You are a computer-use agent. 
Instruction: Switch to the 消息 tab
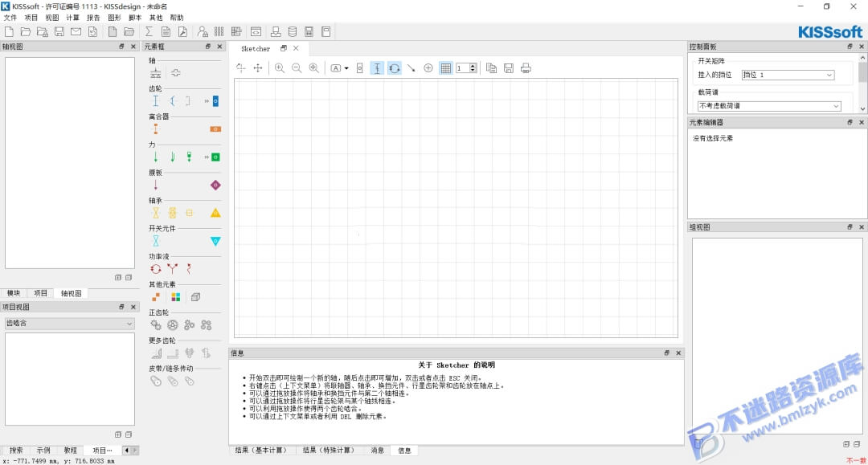378,450
